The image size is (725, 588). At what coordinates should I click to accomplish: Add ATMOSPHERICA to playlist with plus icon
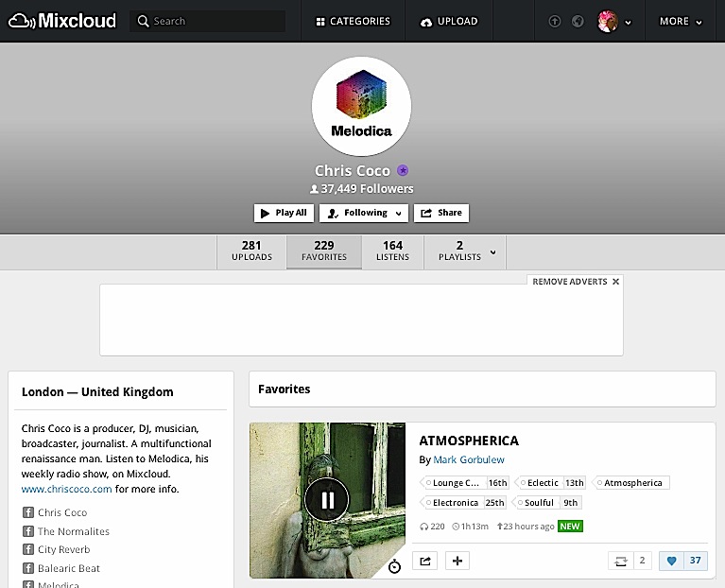click(x=457, y=561)
